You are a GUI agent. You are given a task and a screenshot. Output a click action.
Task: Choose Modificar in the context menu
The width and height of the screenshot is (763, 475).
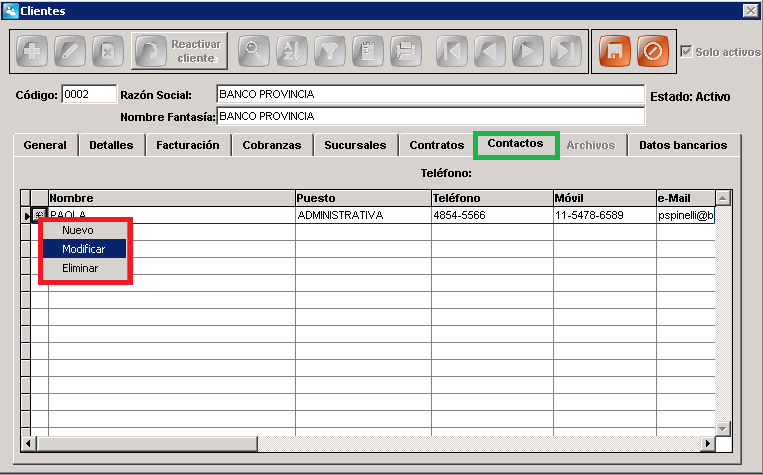click(x=84, y=249)
